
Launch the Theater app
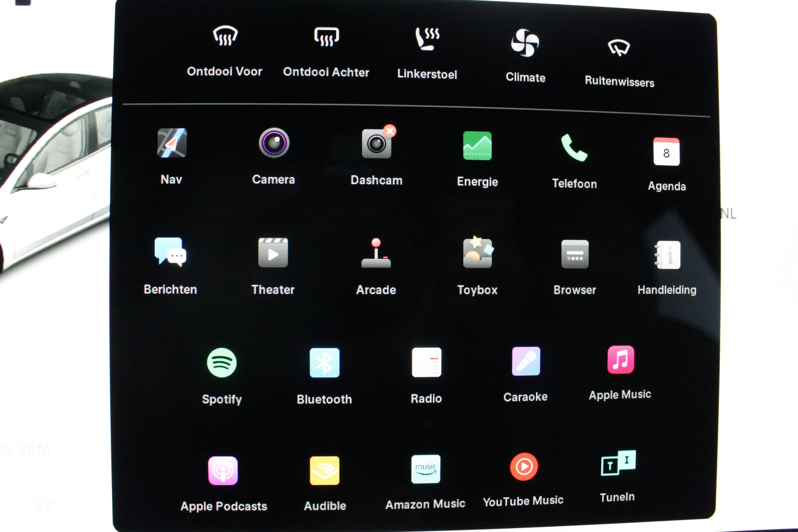coord(273,253)
